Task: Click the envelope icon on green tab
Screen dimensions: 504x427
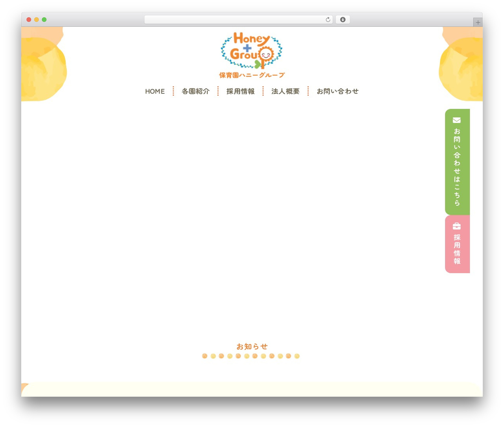Action: tap(457, 120)
